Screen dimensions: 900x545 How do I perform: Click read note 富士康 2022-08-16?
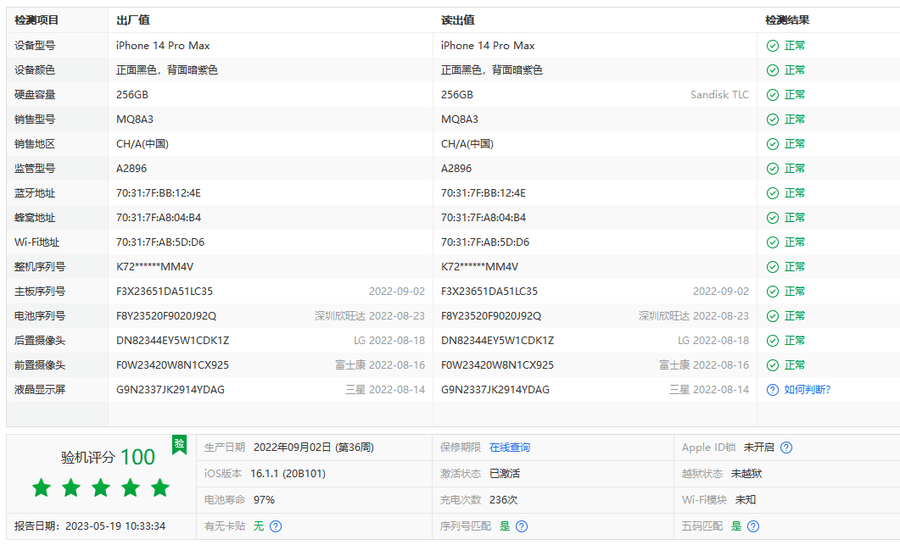pos(704,365)
